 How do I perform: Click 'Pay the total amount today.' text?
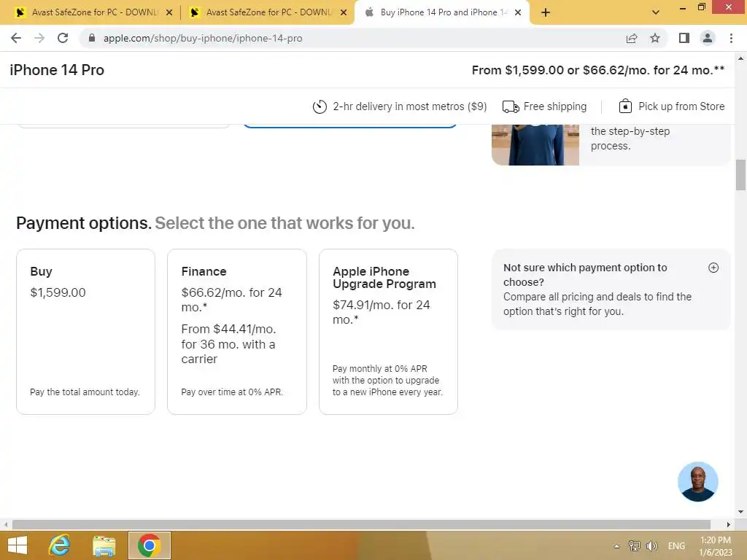(x=85, y=392)
